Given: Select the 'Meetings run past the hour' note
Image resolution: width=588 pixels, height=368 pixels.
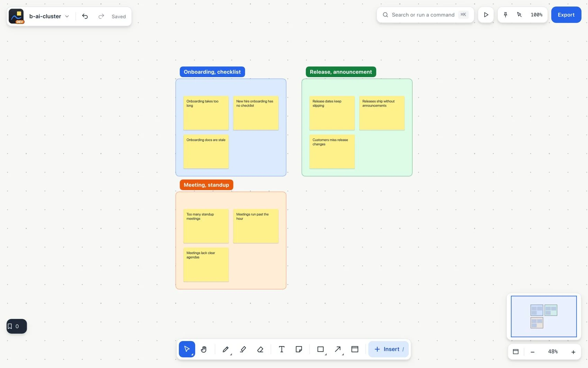Looking at the screenshot, I should coord(256,226).
